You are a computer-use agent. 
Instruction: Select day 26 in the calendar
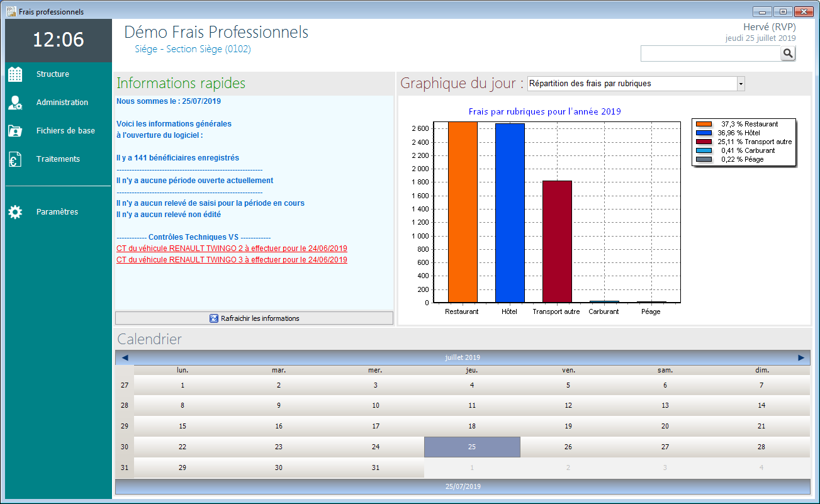pyautogui.click(x=568, y=447)
